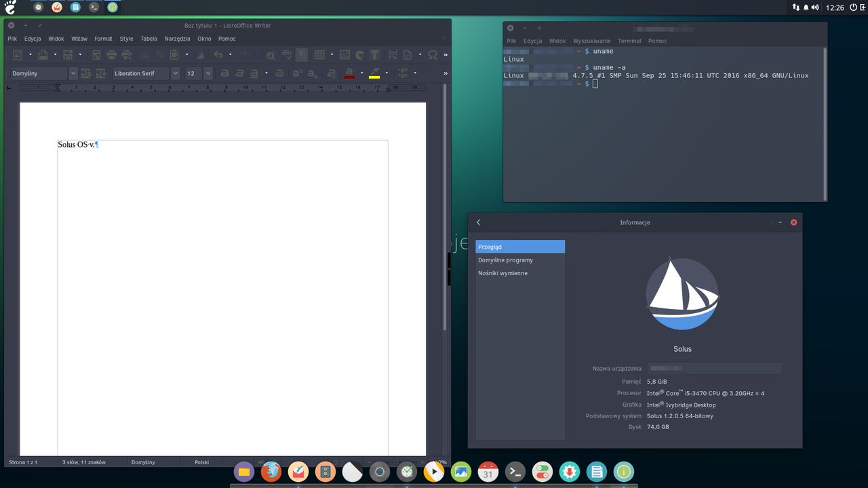
Task: Toggle italic formatting
Action: [239, 73]
